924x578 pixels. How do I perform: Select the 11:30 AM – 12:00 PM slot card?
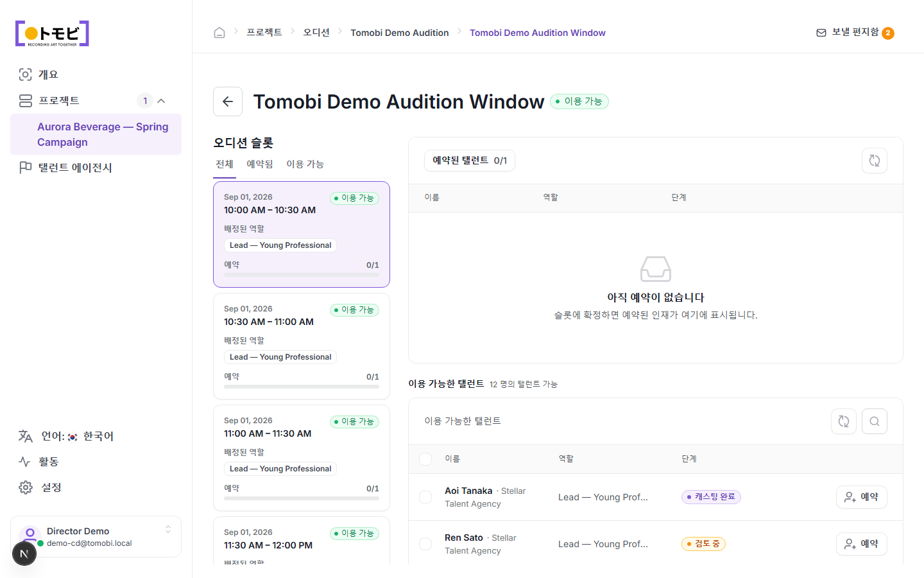(x=302, y=541)
